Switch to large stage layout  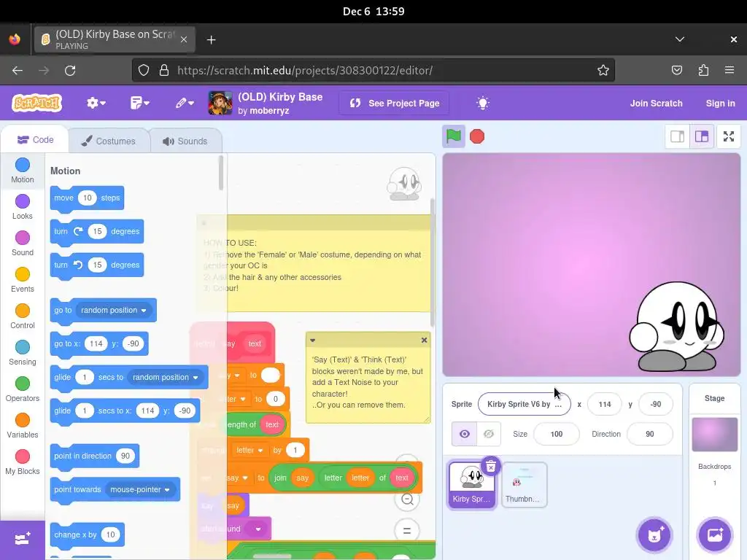[x=701, y=136]
